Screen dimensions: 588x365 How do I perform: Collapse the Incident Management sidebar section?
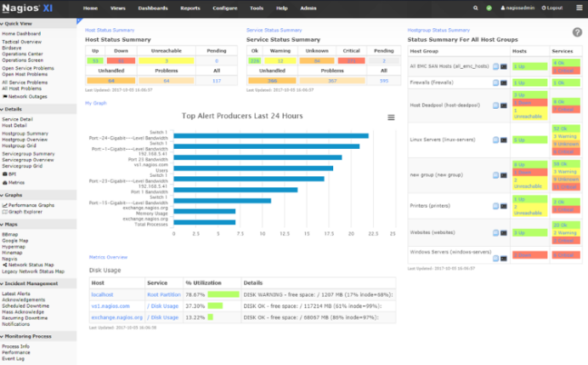[29, 283]
